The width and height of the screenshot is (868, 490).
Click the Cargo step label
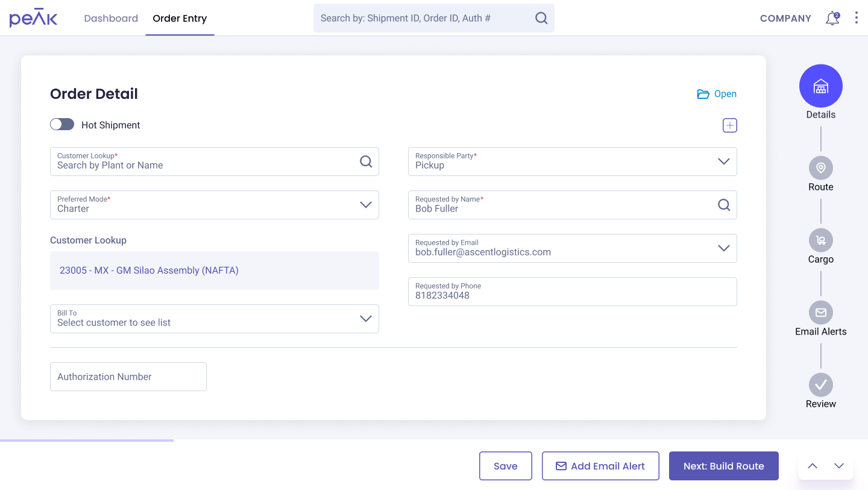click(x=821, y=259)
